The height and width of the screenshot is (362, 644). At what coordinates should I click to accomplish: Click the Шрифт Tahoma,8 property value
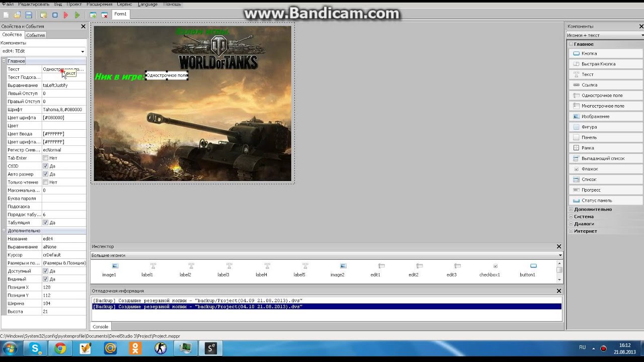64,110
